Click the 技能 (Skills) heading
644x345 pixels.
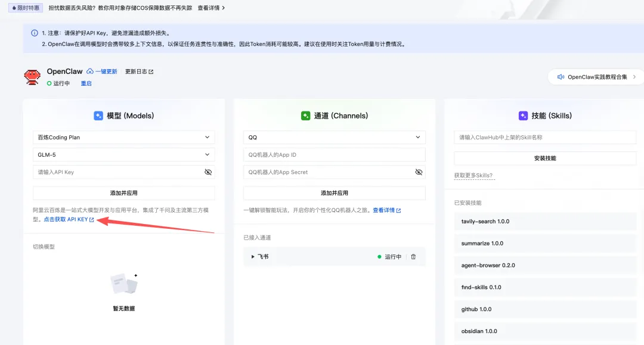(552, 116)
